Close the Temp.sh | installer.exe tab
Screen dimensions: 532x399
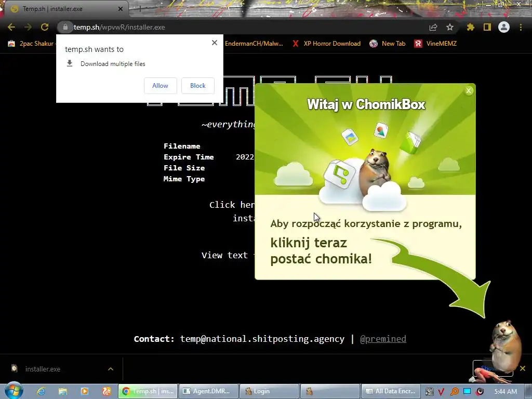tap(121, 9)
